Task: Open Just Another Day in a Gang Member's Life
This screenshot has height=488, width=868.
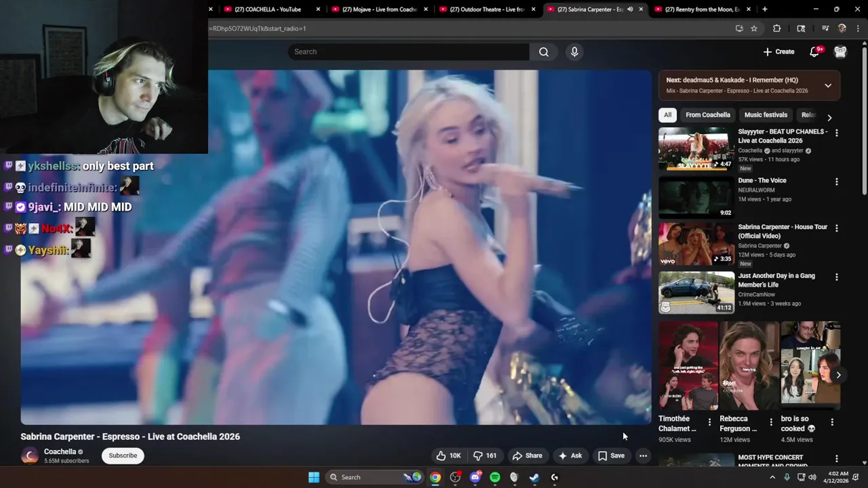Action: point(776,280)
